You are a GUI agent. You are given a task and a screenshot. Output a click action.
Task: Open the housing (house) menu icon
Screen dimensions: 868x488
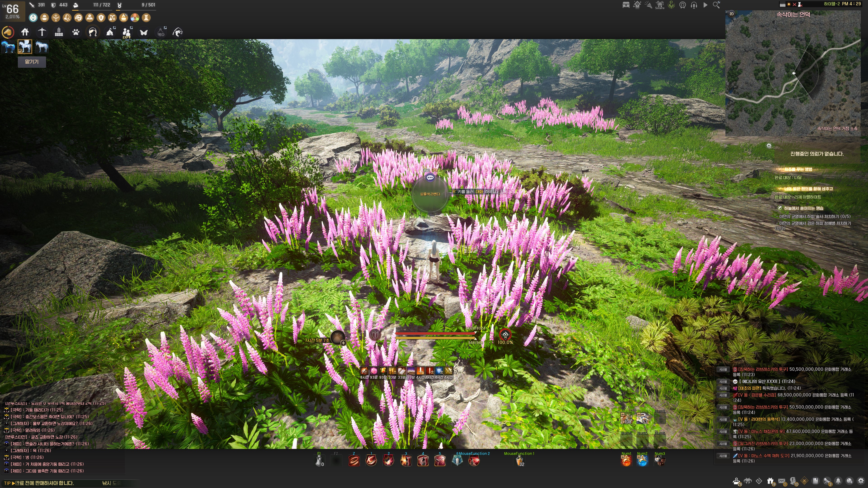click(25, 32)
